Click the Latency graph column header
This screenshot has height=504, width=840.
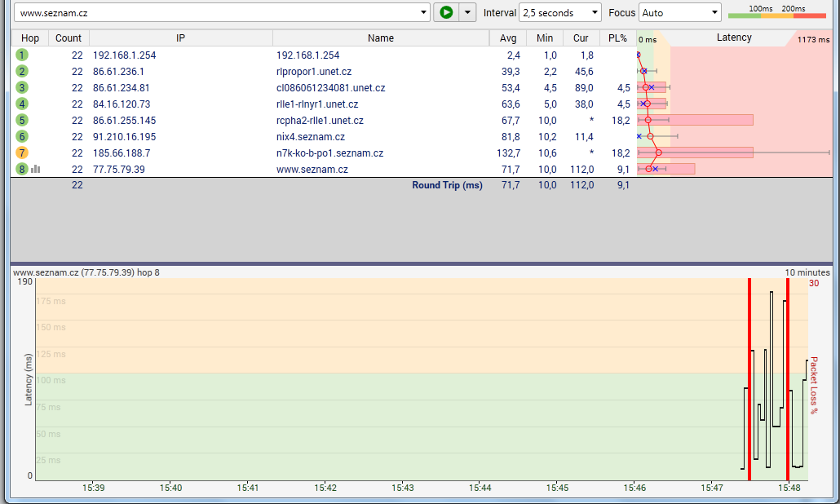point(733,38)
